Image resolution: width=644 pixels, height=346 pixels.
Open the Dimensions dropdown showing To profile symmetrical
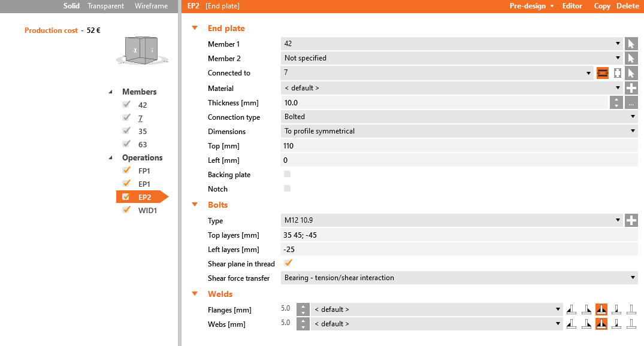click(x=459, y=131)
